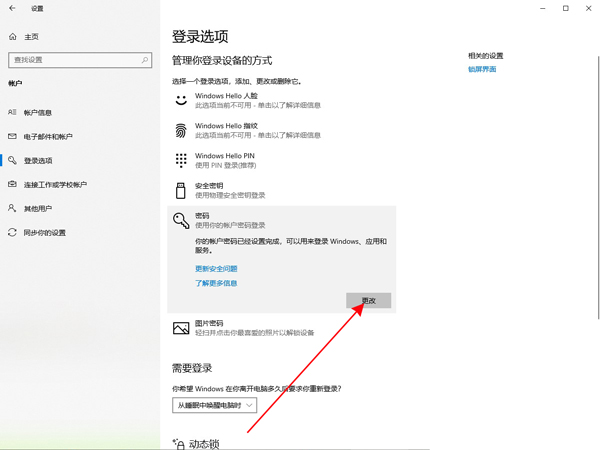Open the 主页 home icon
600x450 pixels.
[x=13, y=37]
